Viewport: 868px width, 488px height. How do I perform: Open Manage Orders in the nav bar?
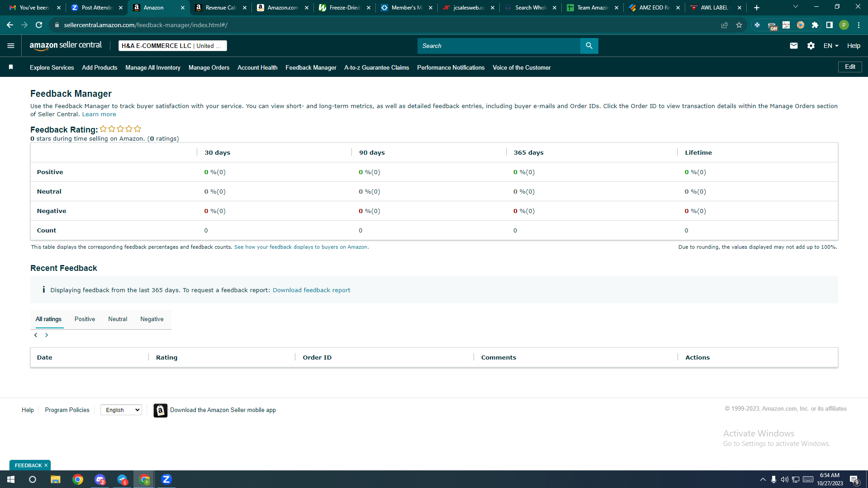point(209,67)
